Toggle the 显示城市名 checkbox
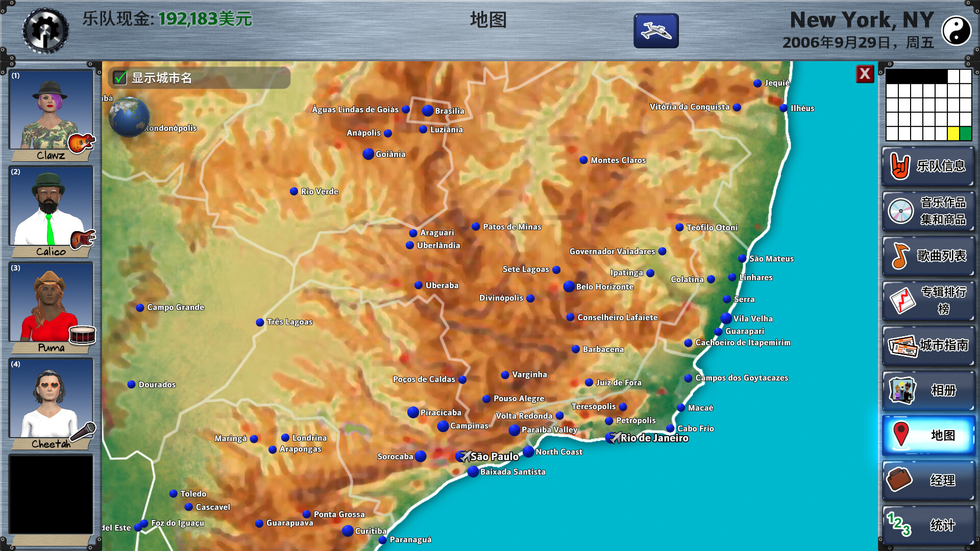Screen dimensions: 980x551 (x=120, y=78)
